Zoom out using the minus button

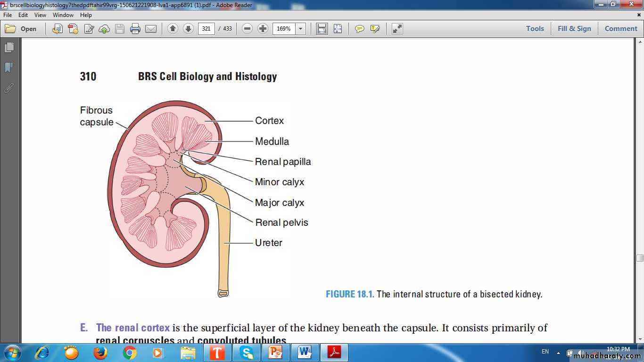pos(247,29)
